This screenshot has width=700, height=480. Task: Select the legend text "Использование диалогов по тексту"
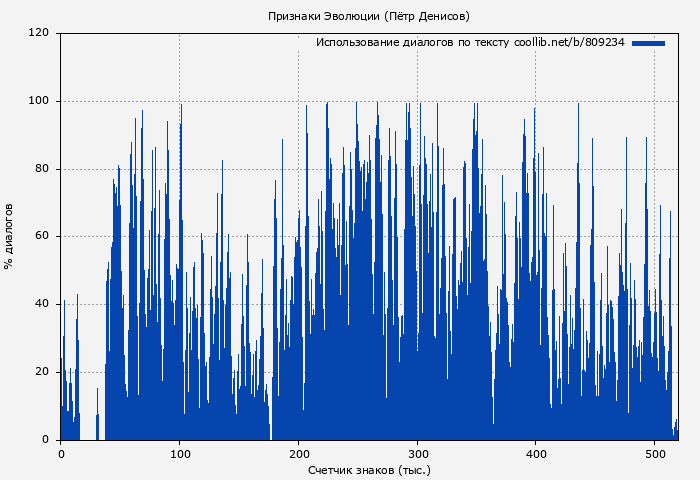(x=412, y=43)
